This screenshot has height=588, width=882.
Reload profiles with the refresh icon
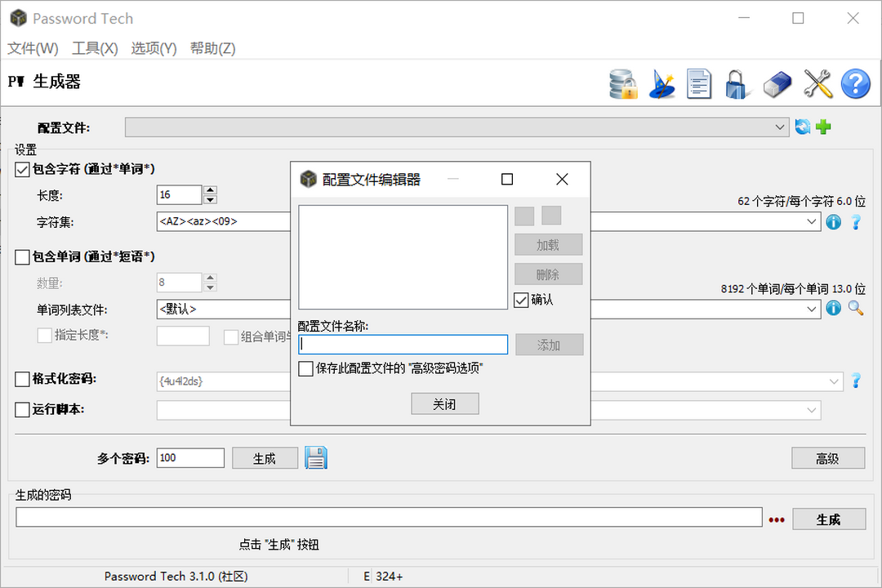(802, 127)
